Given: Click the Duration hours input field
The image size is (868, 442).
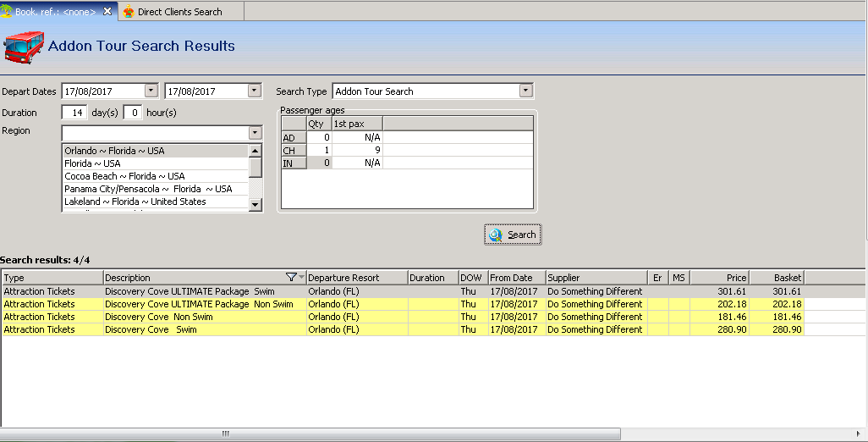Looking at the screenshot, I should point(133,113).
